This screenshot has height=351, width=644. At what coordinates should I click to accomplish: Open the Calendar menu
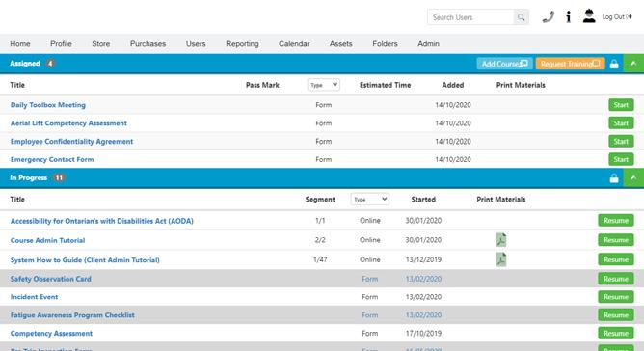click(294, 44)
